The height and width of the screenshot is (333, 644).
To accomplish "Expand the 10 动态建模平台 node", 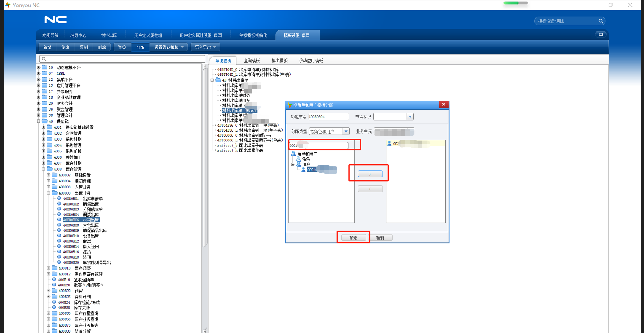I will click(x=39, y=68).
